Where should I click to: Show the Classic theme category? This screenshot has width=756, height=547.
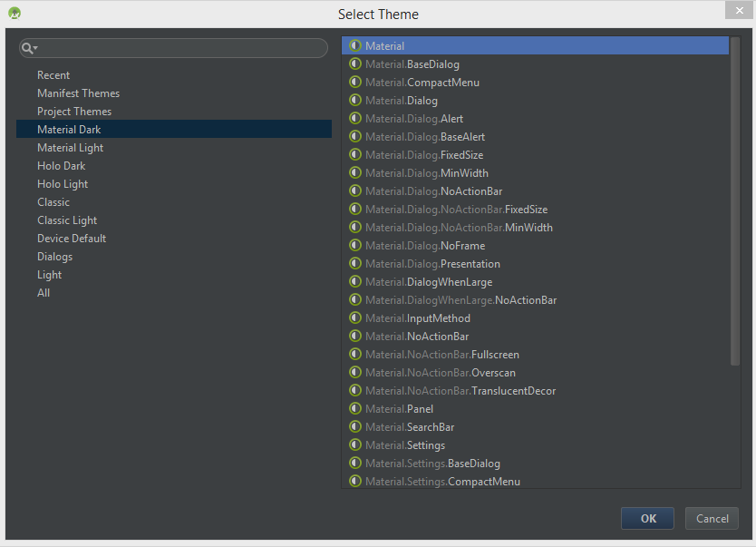click(53, 202)
